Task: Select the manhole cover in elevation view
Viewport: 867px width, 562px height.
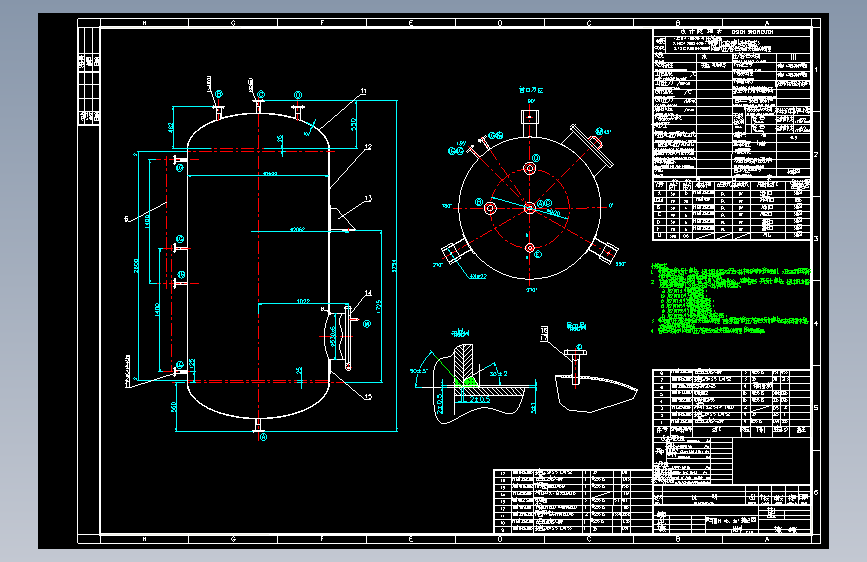Action: [x=348, y=337]
